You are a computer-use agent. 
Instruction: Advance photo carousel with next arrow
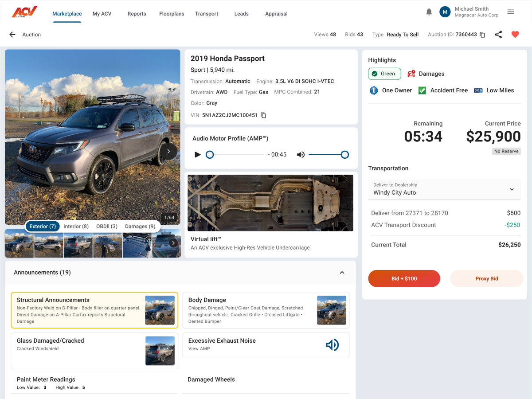[168, 151]
